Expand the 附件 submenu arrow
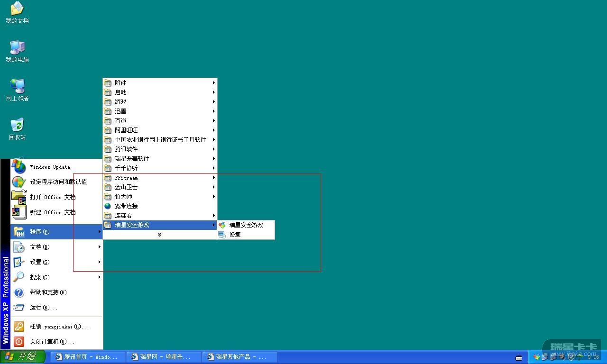 (x=214, y=83)
